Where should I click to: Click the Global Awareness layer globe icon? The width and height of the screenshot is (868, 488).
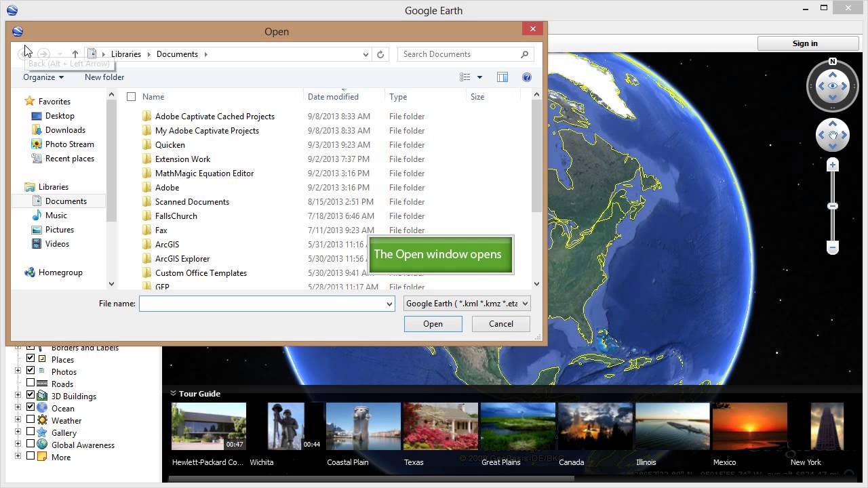[42, 445]
